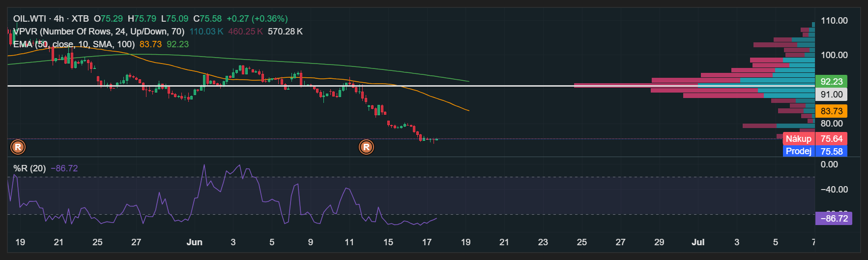Click the 100.00 price axis label
The width and height of the screenshot is (868, 260).
(834, 55)
